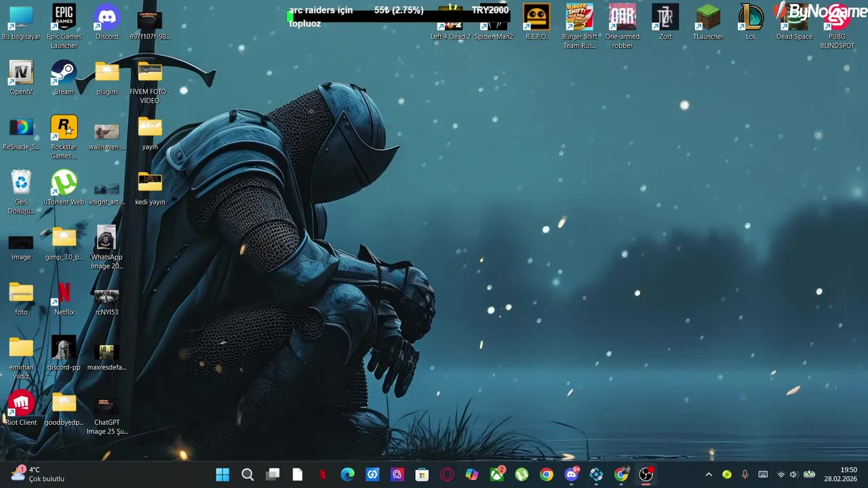The height and width of the screenshot is (488, 868).
Task: Open touch keyboard tray icon
Action: coord(763,474)
